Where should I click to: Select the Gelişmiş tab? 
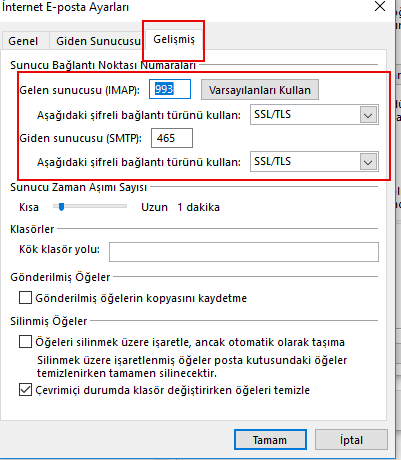click(174, 39)
